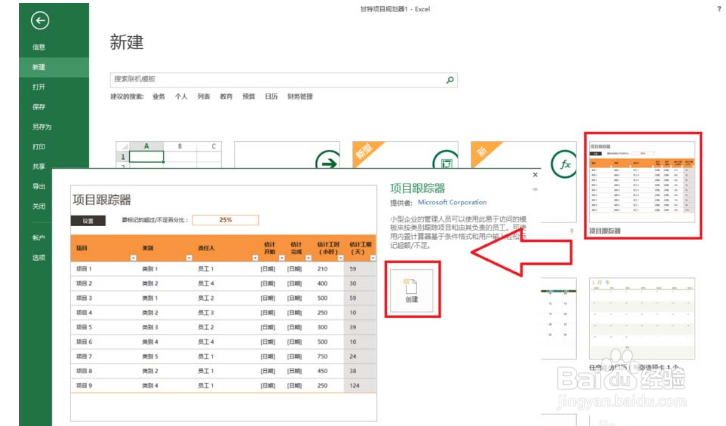Click the back arrow to leave Backstage
726x426 pixels.
pyautogui.click(x=40, y=20)
